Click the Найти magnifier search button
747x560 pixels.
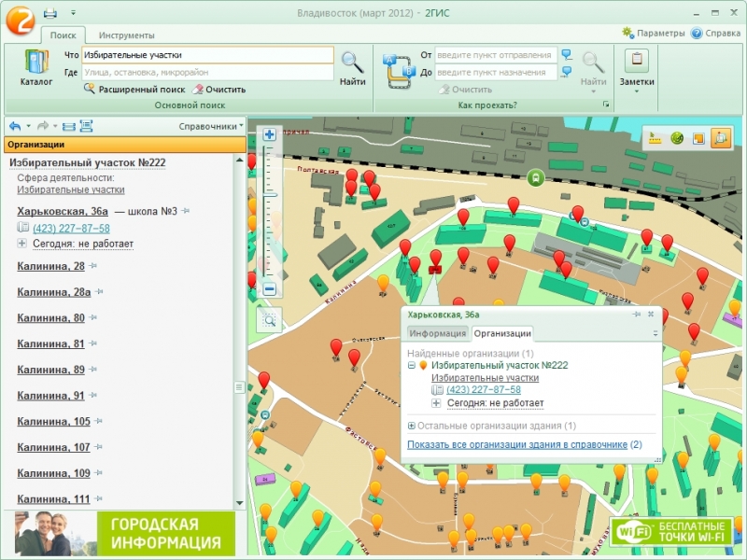[352, 68]
